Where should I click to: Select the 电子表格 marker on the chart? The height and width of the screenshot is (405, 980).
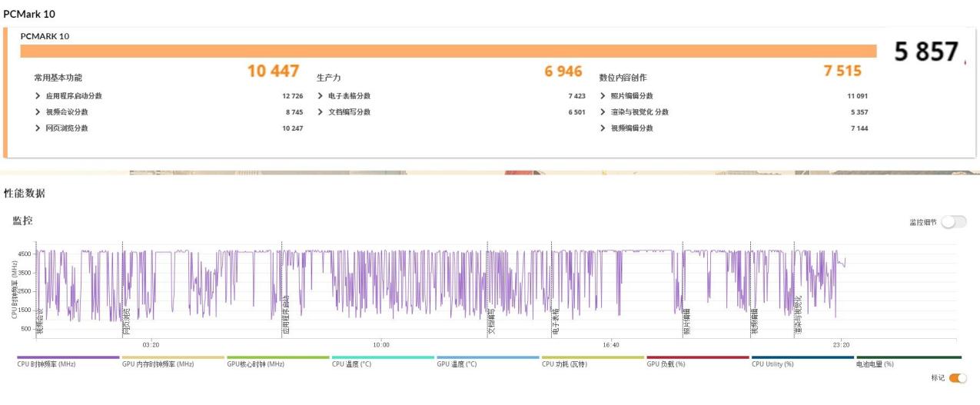(556, 321)
